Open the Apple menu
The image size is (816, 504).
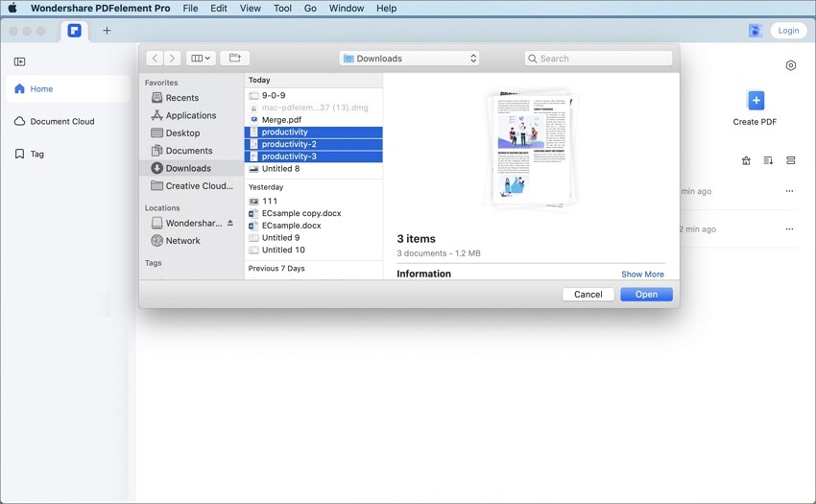point(12,8)
